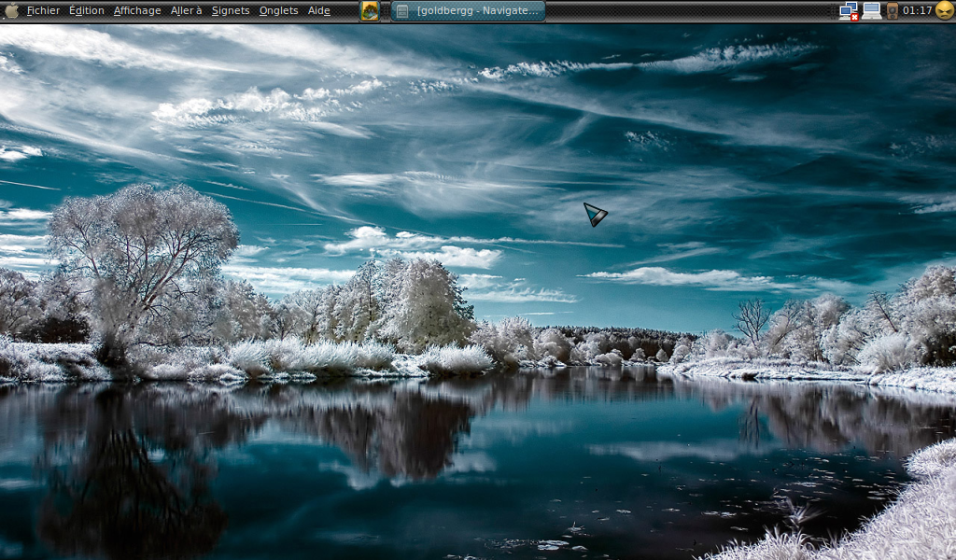
Task: Open the Aide help menu
Action: coord(318,11)
